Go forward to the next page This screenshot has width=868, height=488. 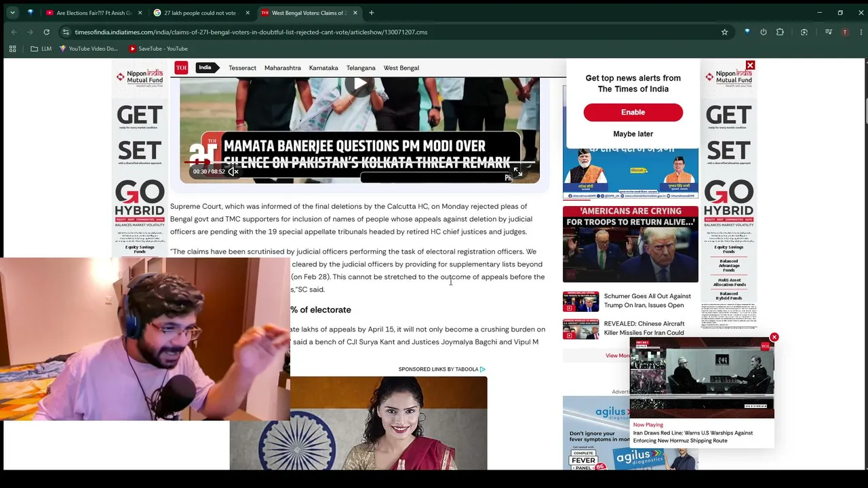click(x=30, y=32)
